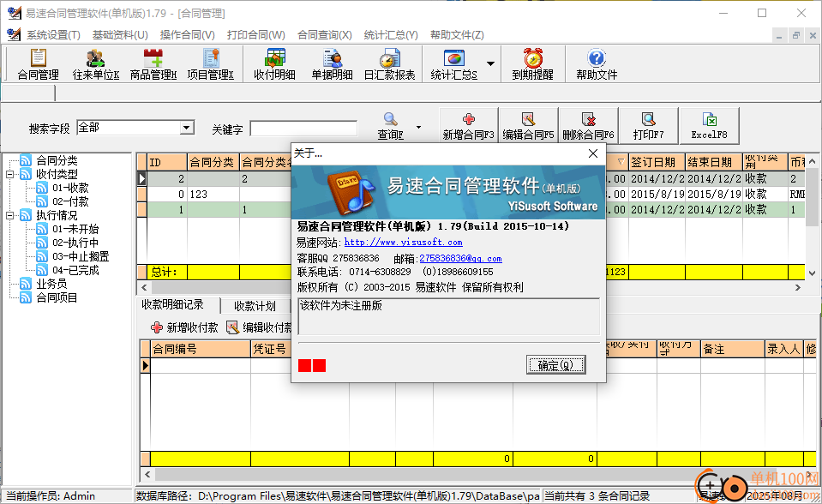Select 01-未开始 tree node
The image size is (822, 504).
point(75,229)
